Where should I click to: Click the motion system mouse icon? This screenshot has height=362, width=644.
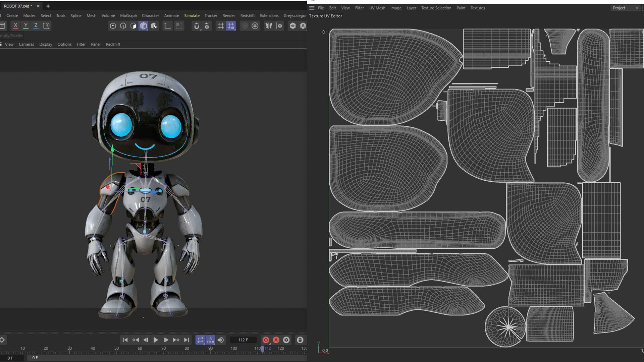tap(300, 340)
